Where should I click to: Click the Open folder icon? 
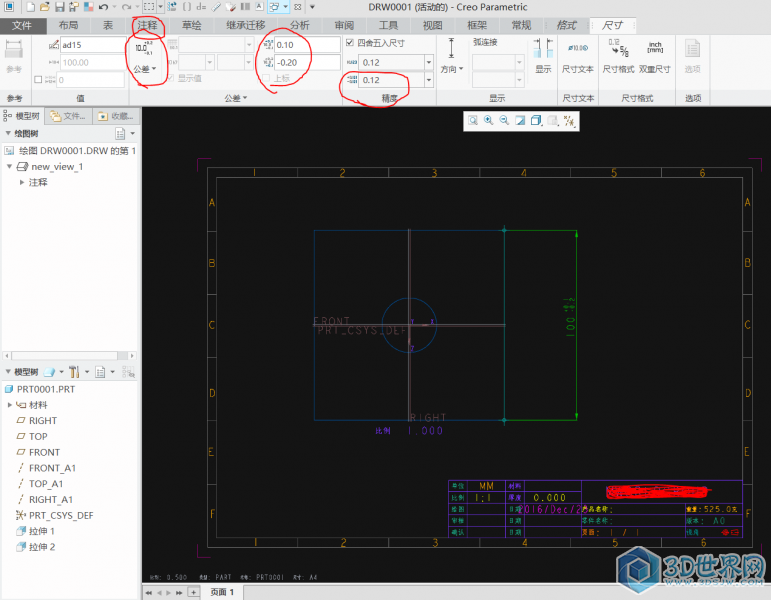(x=45, y=7)
